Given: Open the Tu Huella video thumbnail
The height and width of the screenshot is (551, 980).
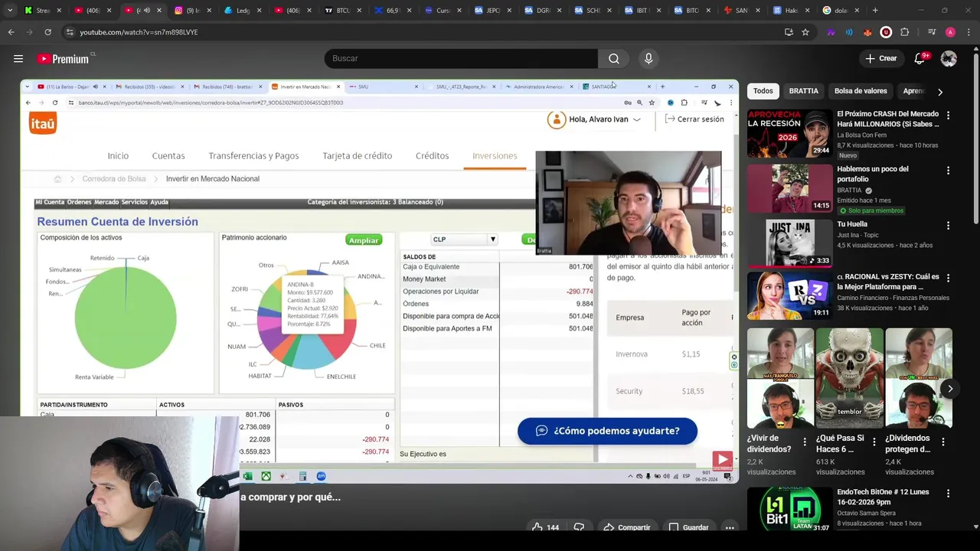Looking at the screenshot, I should [789, 243].
